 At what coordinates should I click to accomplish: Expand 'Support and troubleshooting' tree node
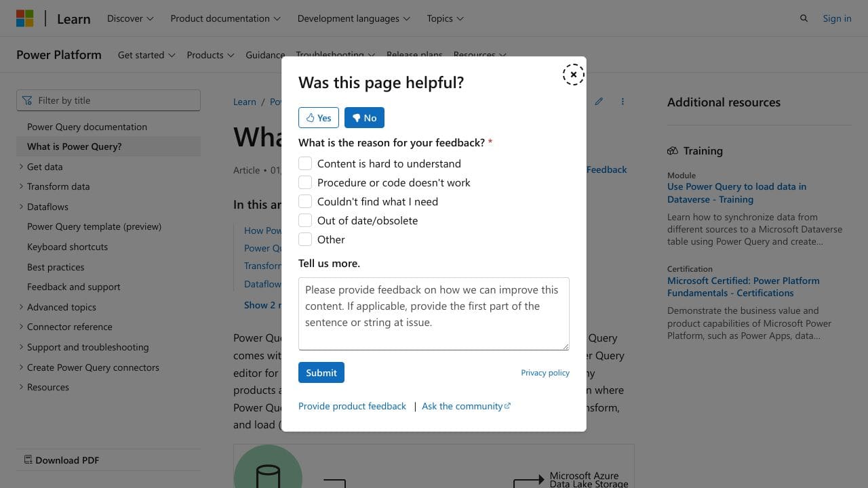pos(87,347)
